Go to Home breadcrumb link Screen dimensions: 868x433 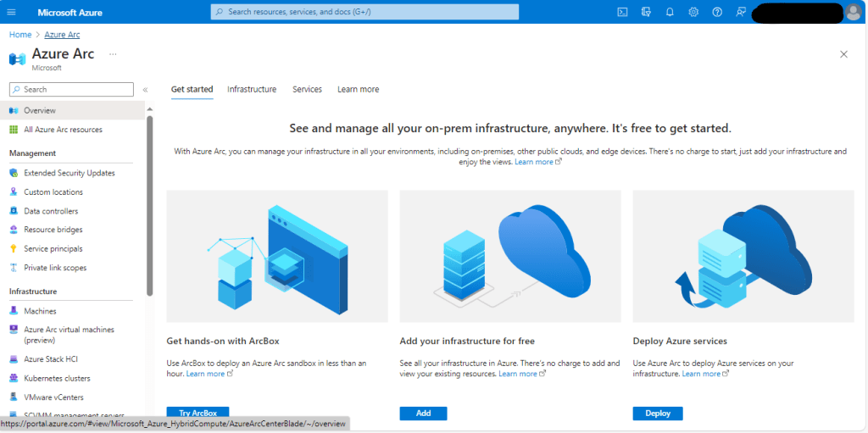point(19,35)
